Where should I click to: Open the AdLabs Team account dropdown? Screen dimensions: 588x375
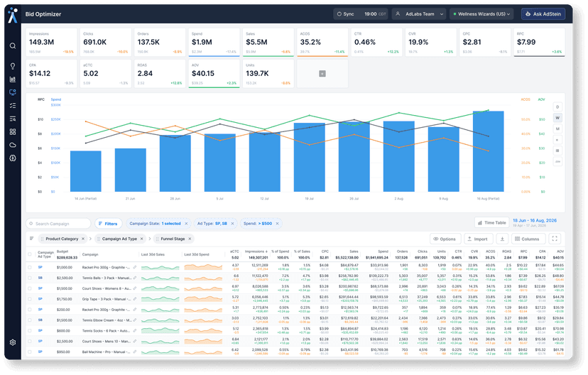pos(419,14)
